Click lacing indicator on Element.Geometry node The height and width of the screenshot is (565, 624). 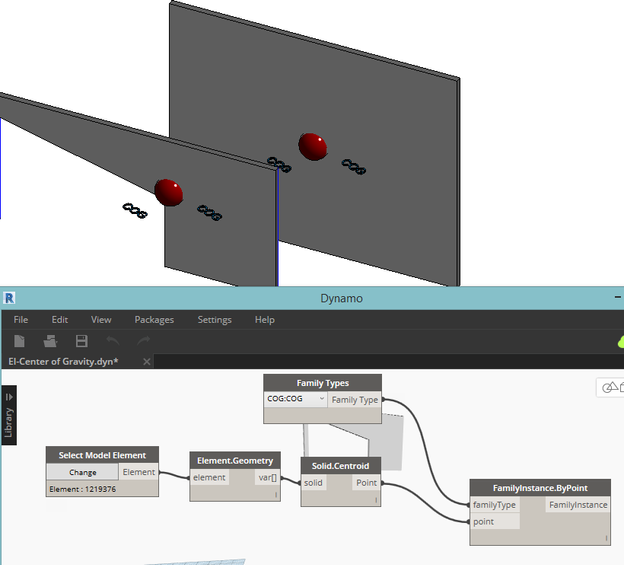276,495
